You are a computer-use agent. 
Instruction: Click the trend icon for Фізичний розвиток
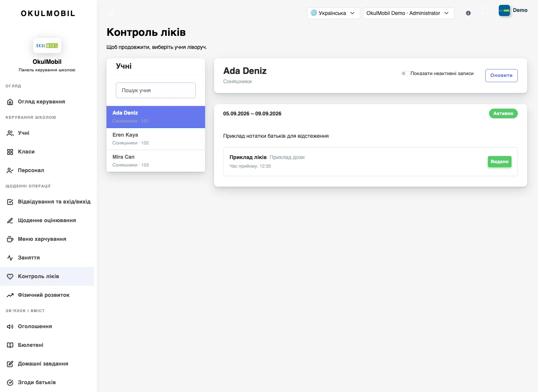click(x=10, y=295)
